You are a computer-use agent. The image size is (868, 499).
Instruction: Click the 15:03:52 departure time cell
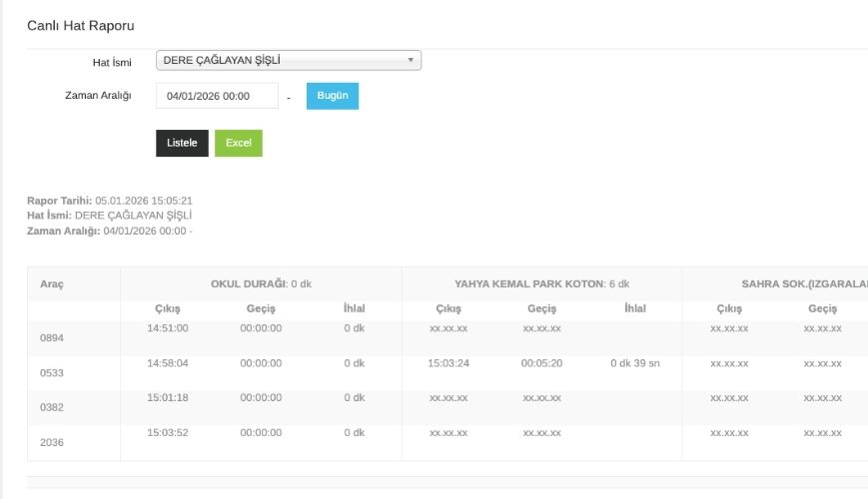point(167,432)
